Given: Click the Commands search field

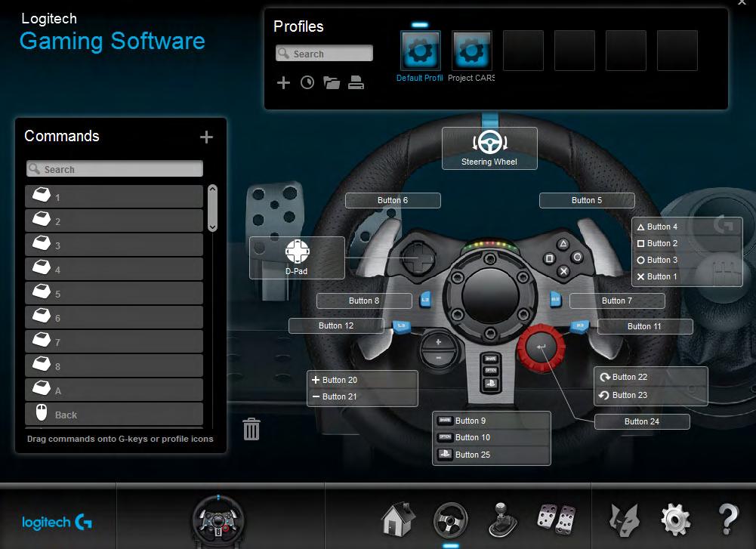Looking at the screenshot, I should (x=115, y=168).
